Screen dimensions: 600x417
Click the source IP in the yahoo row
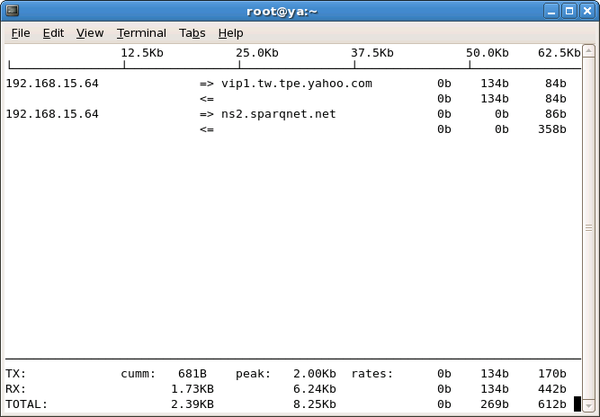tap(52, 83)
